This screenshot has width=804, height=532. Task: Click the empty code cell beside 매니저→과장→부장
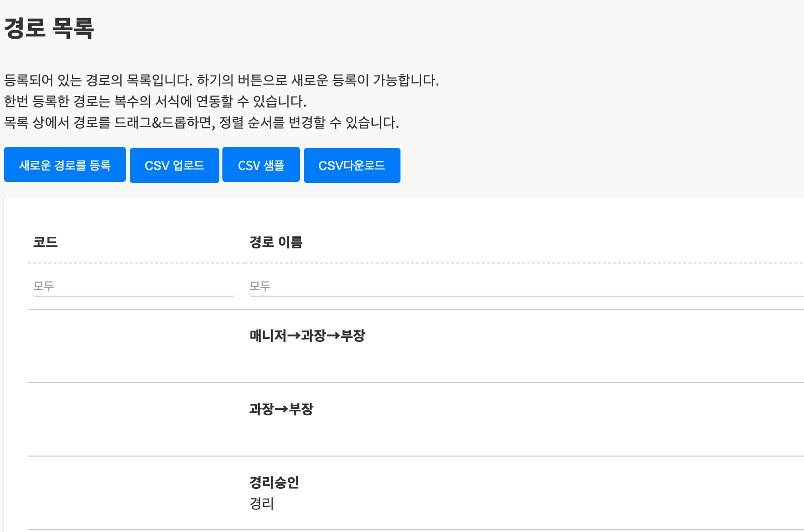[x=133, y=346]
